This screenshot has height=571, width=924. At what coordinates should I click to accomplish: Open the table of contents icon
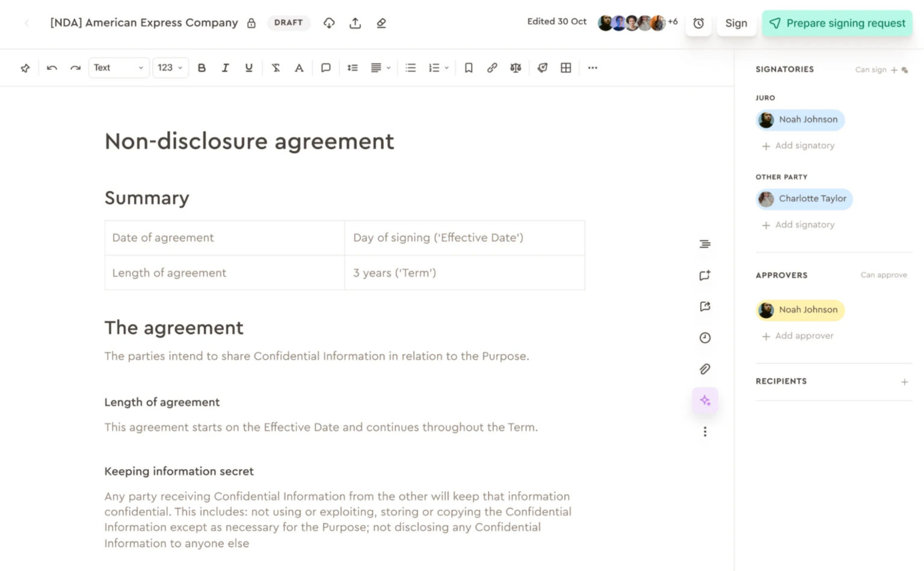[x=704, y=244]
